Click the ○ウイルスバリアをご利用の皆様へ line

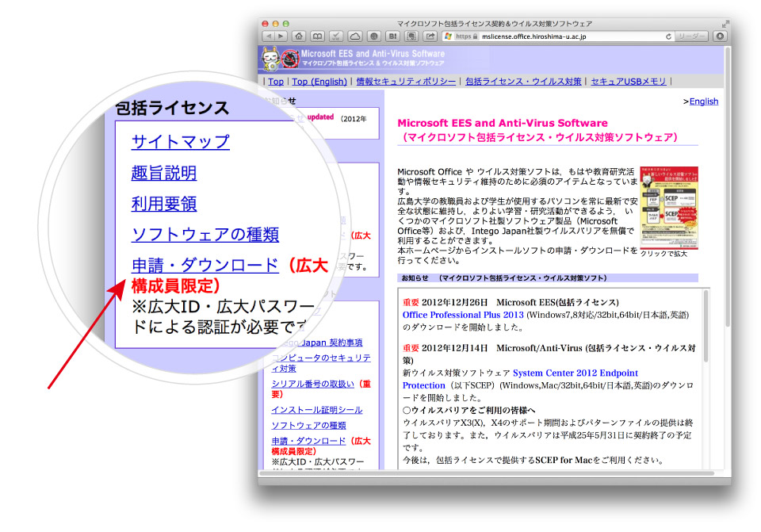(468, 410)
